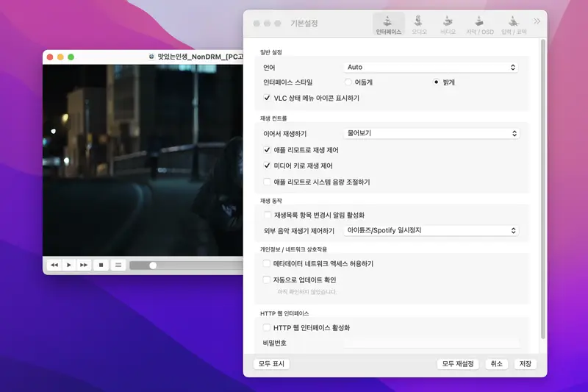Viewport: 588px width, 392px height.
Task: Open the 언어 Auto dropdown
Action: click(x=431, y=67)
